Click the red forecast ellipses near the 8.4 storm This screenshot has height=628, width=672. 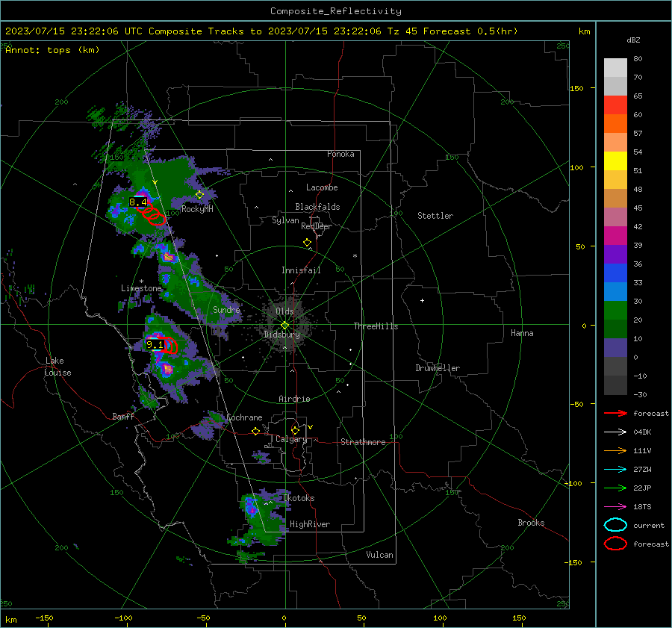click(x=152, y=214)
